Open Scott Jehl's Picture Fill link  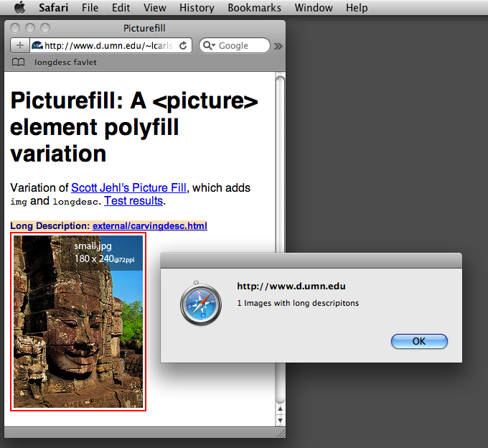click(128, 187)
